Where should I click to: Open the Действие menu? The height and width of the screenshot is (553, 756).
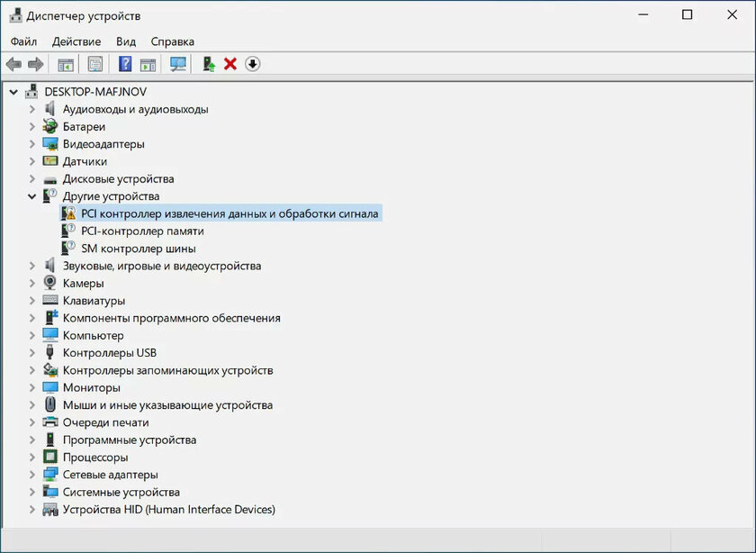[x=76, y=41]
